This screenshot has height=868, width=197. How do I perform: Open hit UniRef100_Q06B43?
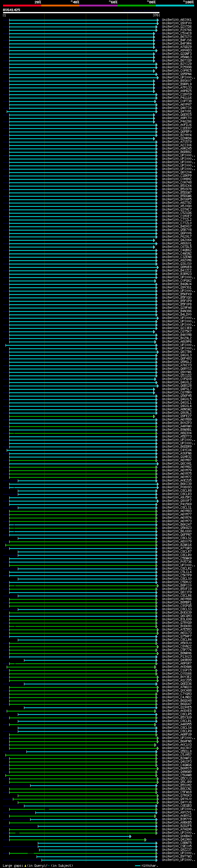pos(177,836)
